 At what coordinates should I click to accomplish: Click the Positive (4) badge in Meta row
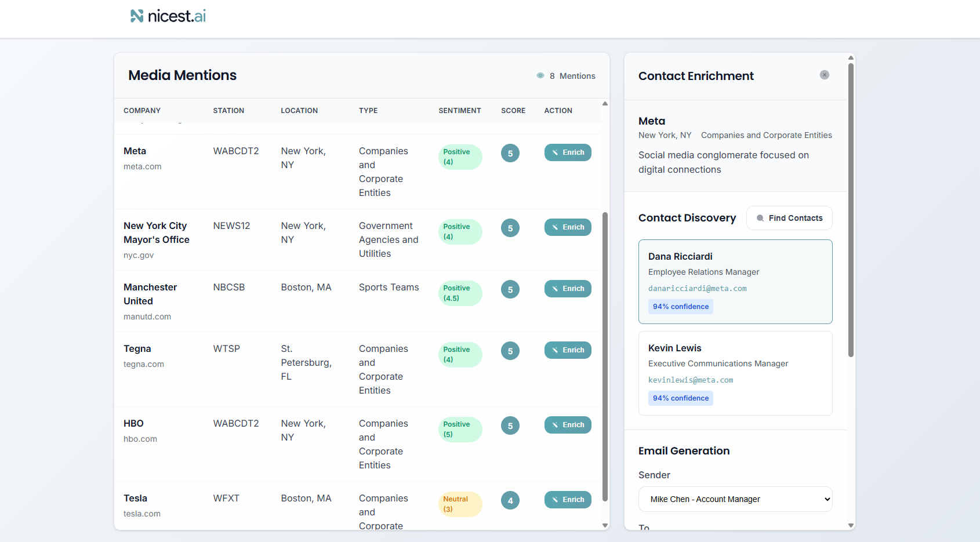tap(460, 157)
